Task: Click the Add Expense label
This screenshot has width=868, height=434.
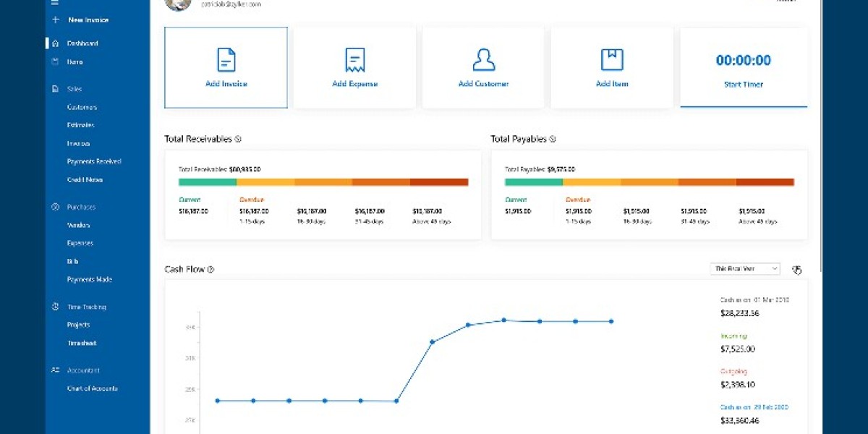Action: coord(354,84)
